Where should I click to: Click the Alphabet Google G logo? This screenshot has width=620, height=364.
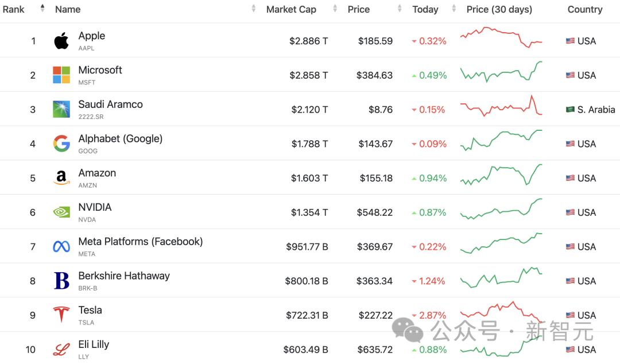coord(61,144)
